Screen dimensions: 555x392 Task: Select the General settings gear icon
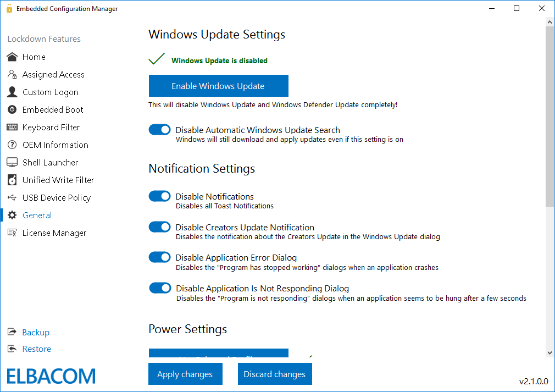coord(12,215)
